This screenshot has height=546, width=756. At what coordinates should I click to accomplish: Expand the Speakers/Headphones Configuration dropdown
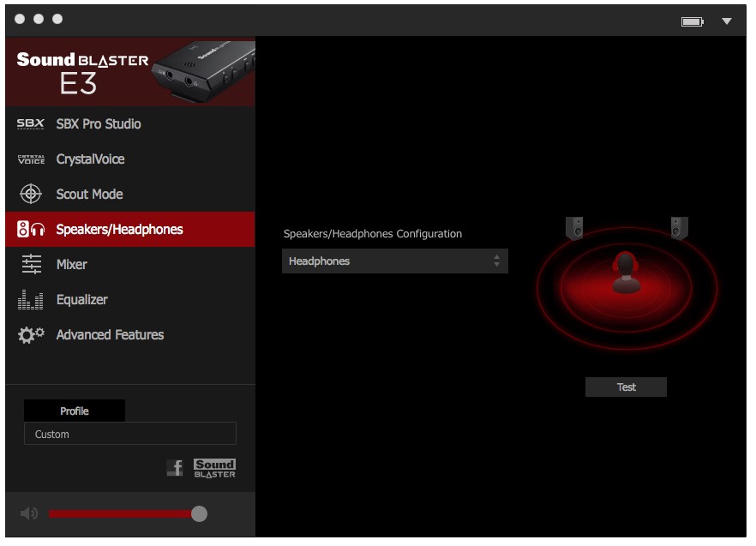[394, 261]
